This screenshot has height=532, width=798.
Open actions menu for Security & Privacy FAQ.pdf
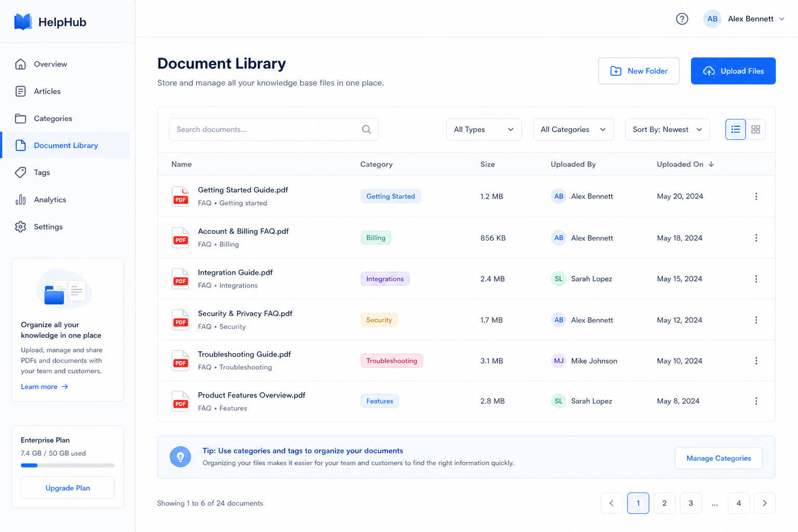[x=756, y=320]
